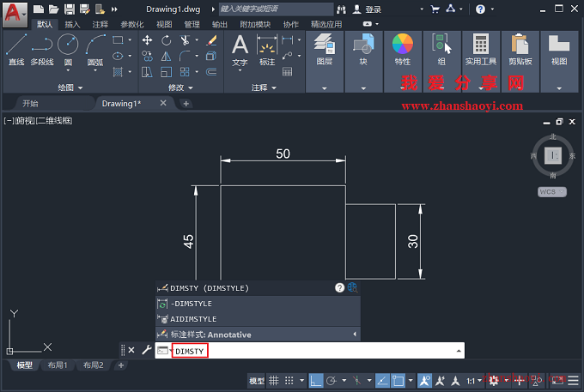
Task: Toggle snap mode in status bar
Action: [x=289, y=381]
